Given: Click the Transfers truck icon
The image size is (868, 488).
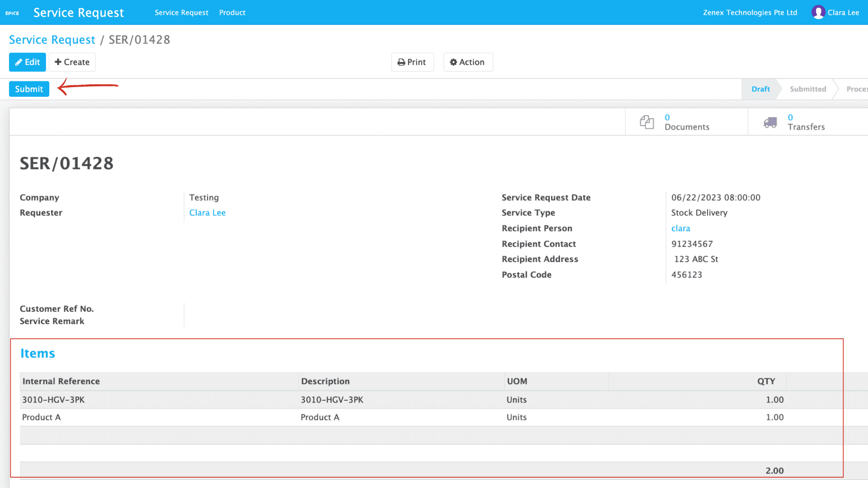Looking at the screenshot, I should tap(770, 122).
